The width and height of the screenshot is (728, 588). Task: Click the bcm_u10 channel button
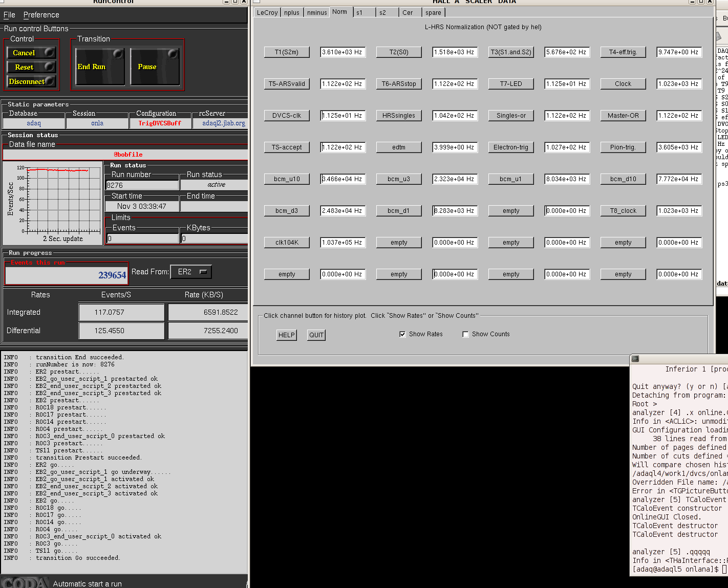pos(287,179)
